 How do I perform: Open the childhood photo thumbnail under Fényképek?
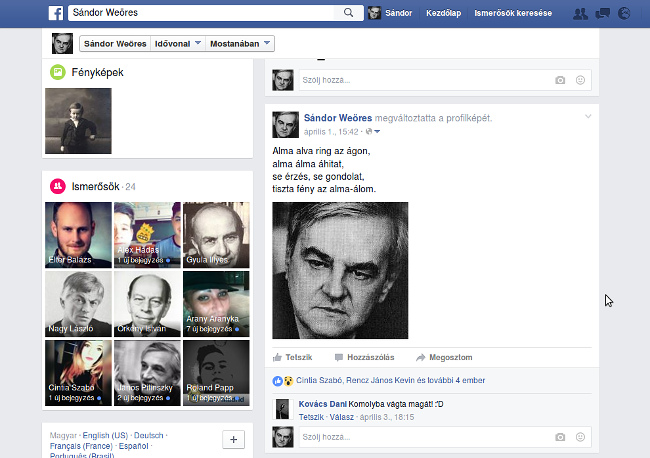pyautogui.click(x=78, y=121)
